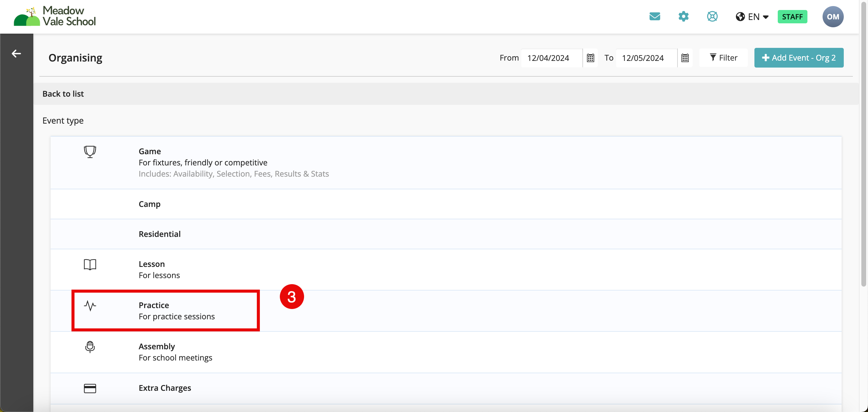Choose the Lesson event type
Image resolution: width=868 pixels, height=412 pixels.
446,269
